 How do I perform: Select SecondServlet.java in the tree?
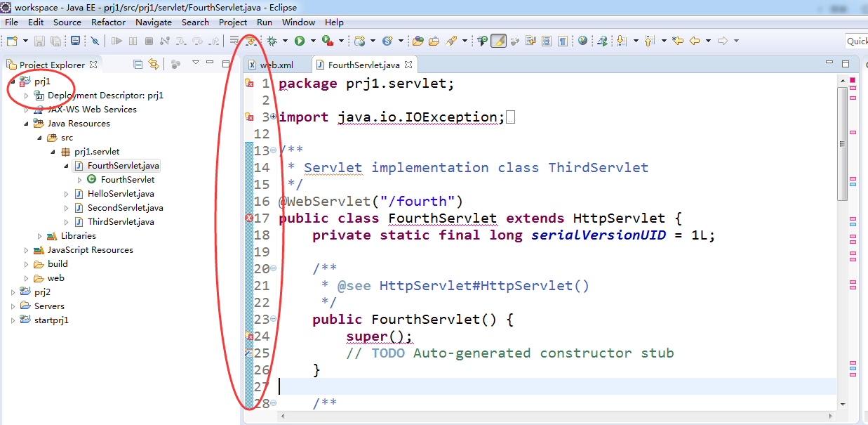tap(125, 208)
